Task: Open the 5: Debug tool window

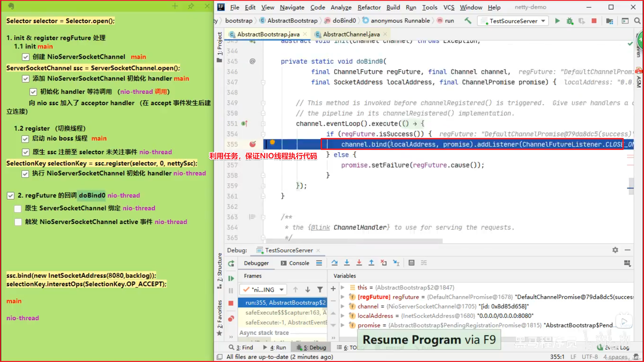Action: (311, 348)
